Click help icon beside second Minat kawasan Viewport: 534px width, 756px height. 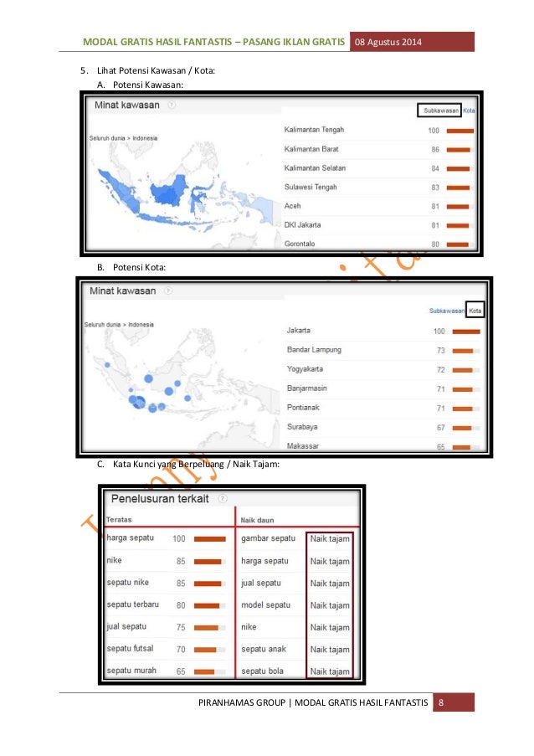(x=168, y=291)
